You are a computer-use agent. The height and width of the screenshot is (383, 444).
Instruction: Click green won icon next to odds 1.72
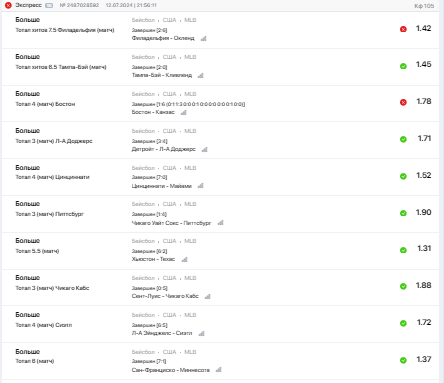[403, 323]
